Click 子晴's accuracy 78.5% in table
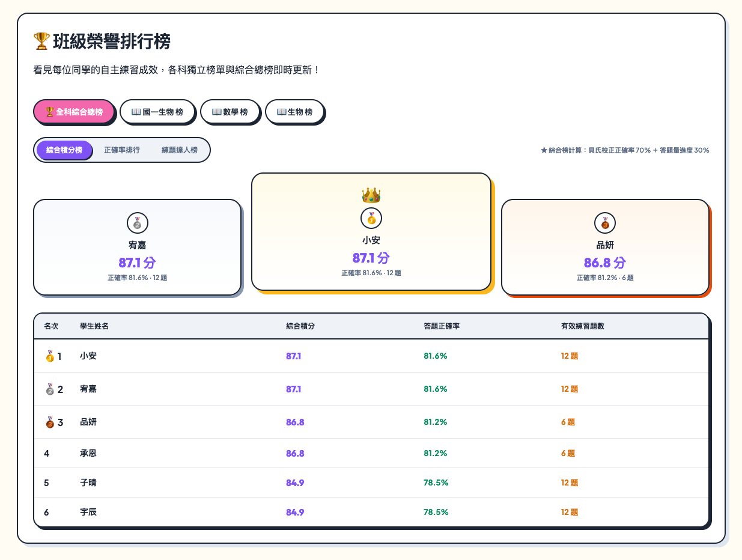The image size is (742, 560). tap(436, 483)
